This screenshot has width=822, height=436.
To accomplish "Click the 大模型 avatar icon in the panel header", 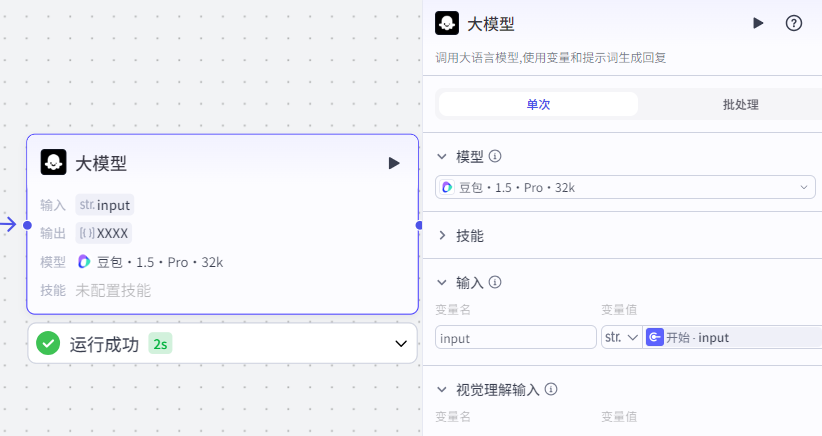I will point(447,23).
